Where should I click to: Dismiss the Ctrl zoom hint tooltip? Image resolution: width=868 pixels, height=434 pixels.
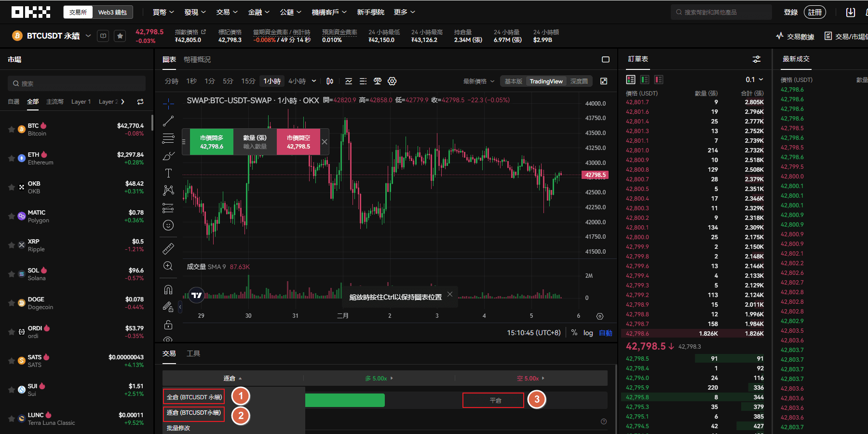tap(450, 294)
